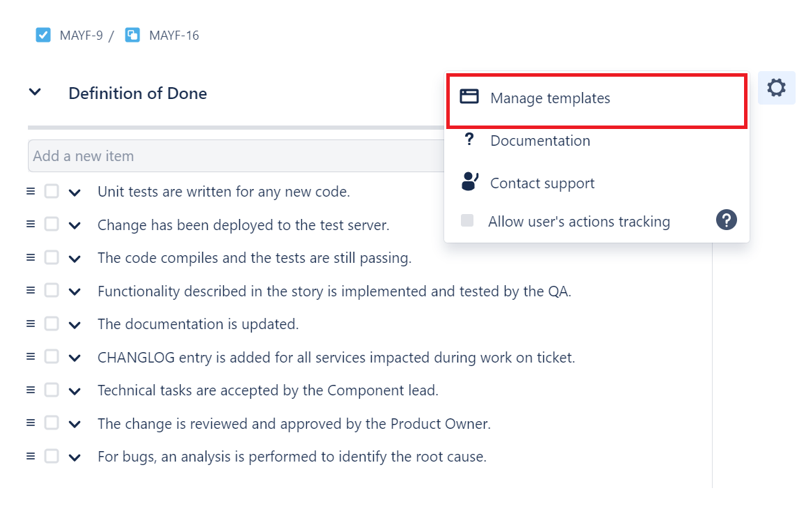The image size is (804, 532).
Task: Check 'Unit tests are written' item
Action: click(52, 191)
